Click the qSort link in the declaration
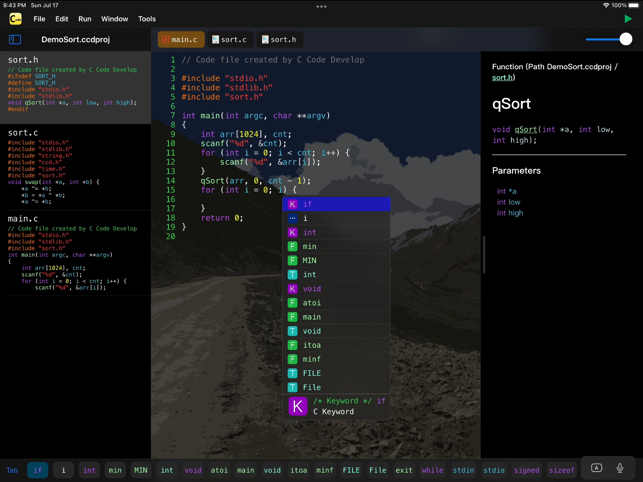 [x=526, y=130]
